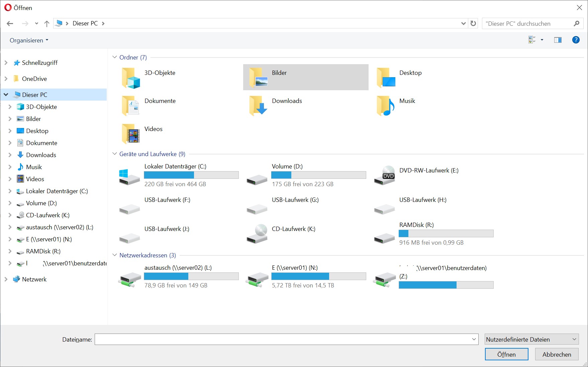
Task: Refresh the Dieser PC location
Action: point(473,23)
